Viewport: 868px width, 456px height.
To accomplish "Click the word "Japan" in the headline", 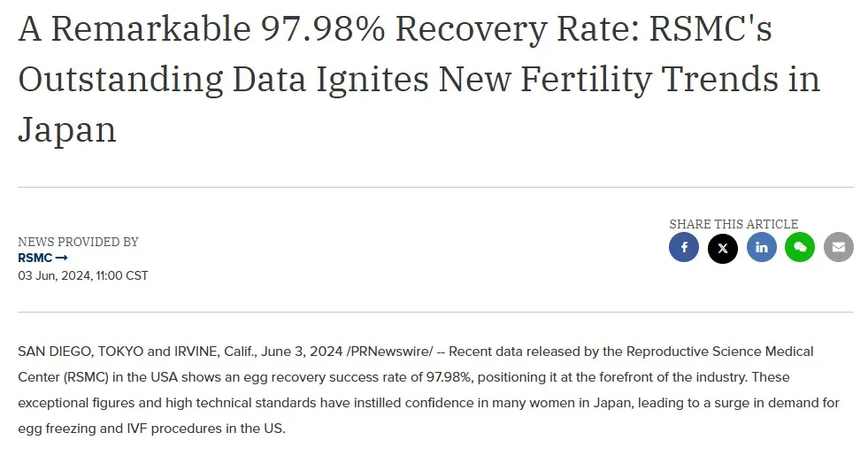I will [67, 131].
